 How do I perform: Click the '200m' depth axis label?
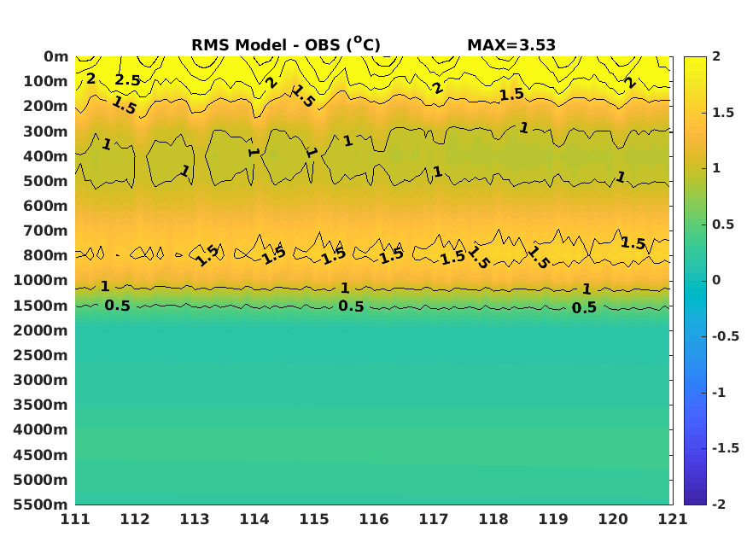tap(46, 106)
